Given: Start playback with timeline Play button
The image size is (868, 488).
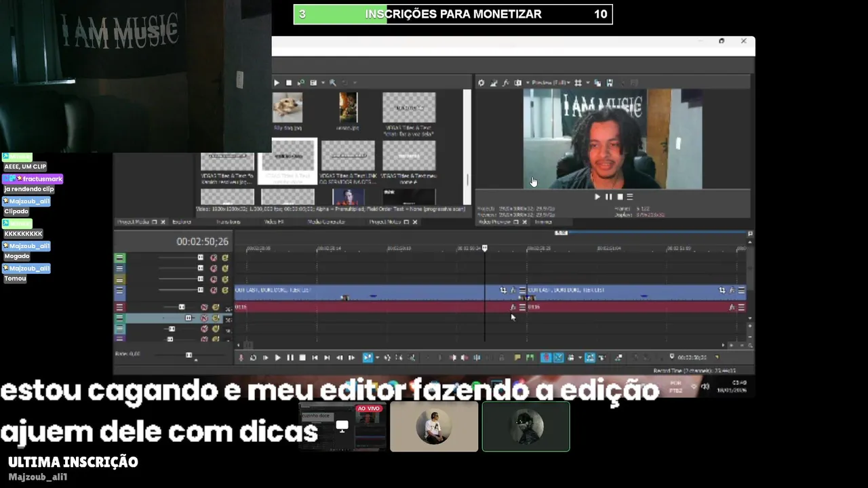Looking at the screenshot, I should click(x=277, y=357).
